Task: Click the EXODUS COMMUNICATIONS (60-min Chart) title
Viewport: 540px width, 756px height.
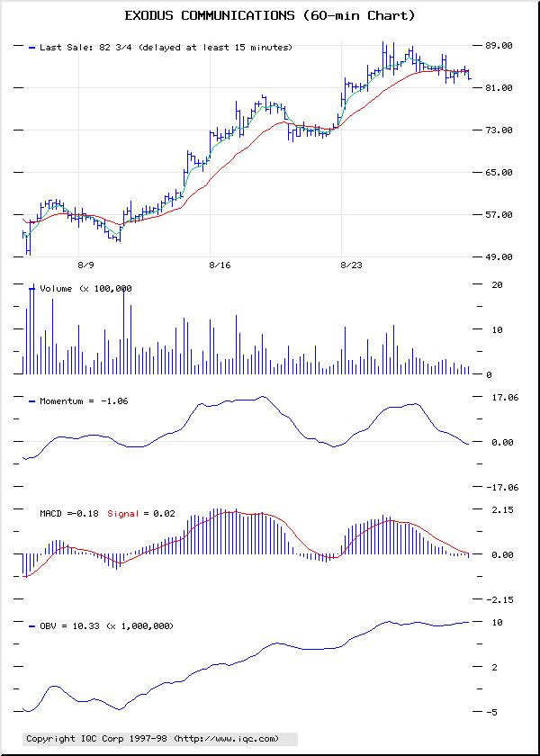Action: 269,16
